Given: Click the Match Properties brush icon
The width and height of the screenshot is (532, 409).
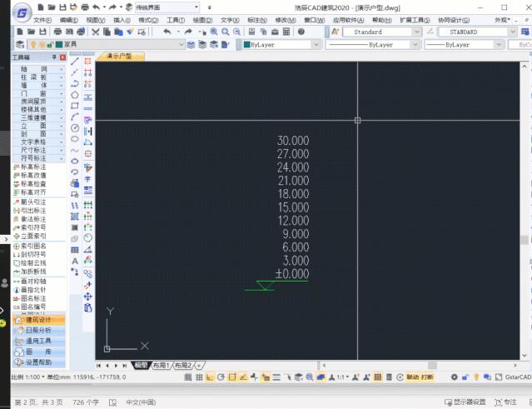Looking at the screenshot, I should [130, 32].
